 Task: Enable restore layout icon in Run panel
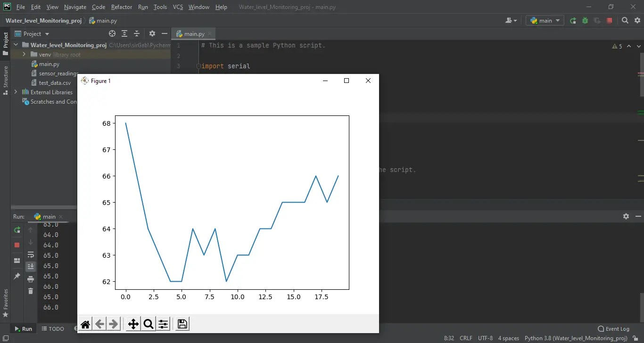(x=17, y=260)
